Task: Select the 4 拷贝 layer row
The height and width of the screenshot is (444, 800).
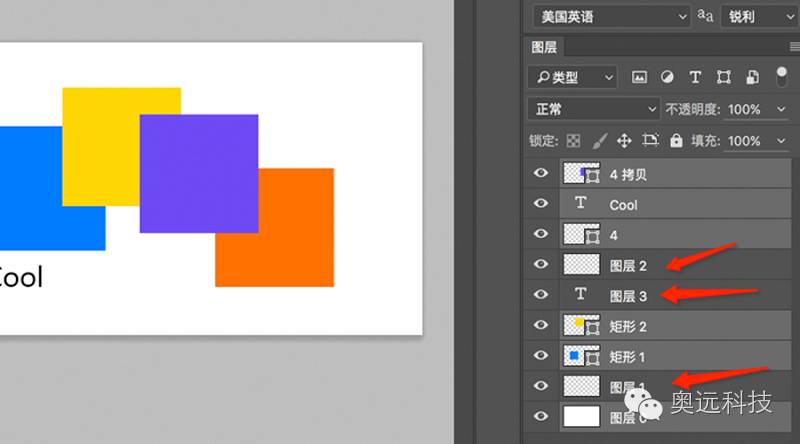Action: click(674, 174)
